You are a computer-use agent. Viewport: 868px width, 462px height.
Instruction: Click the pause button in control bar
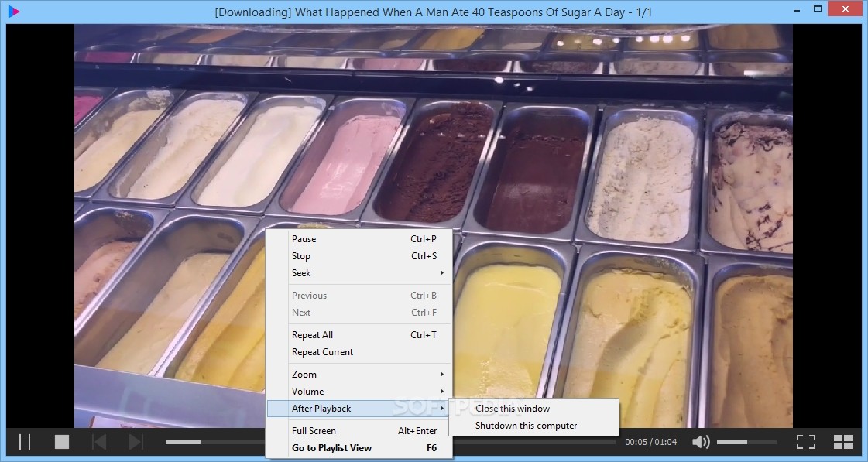pos(25,442)
